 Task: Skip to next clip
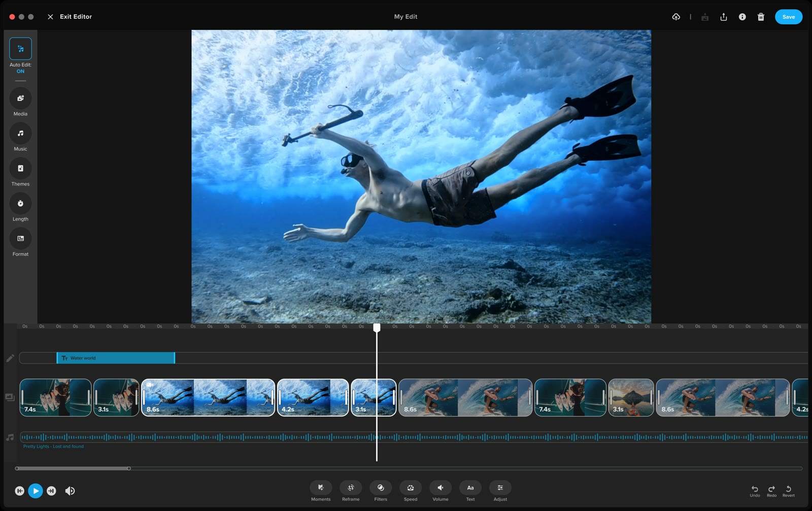[x=51, y=491]
